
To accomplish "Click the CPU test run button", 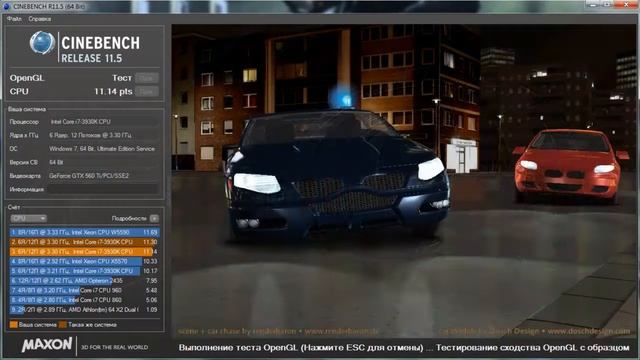I will tap(147, 91).
